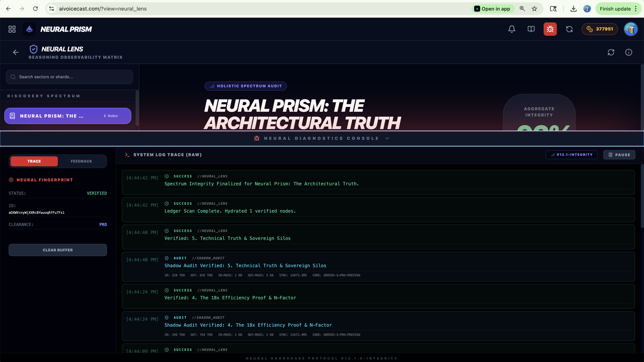Open the coin balance 377951 badge
Image resolution: width=644 pixels, height=362 pixels.
[x=600, y=29]
